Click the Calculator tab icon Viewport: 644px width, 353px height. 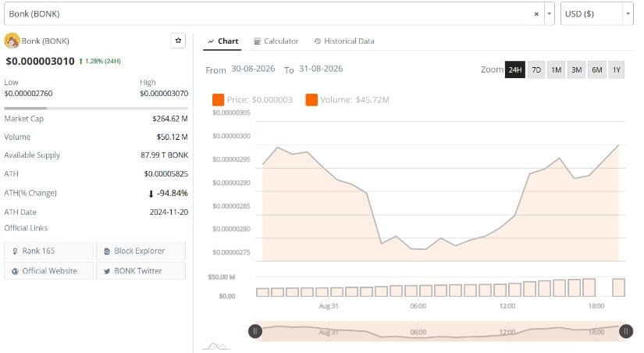point(257,41)
